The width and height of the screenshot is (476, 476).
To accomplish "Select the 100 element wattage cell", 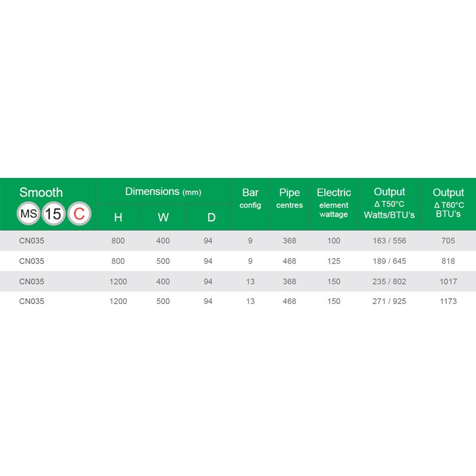I will 334,241.
